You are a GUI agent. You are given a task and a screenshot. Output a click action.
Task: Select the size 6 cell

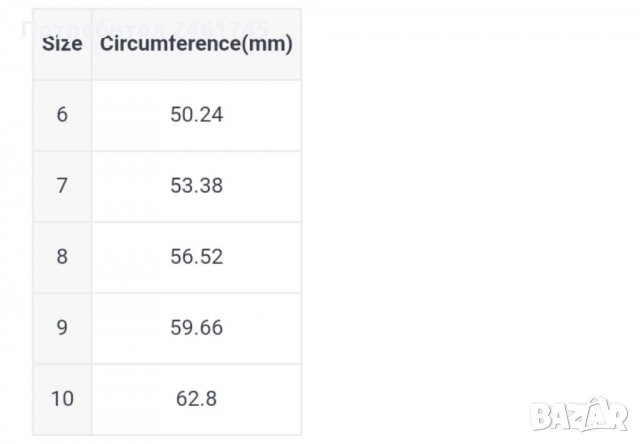[x=62, y=115]
